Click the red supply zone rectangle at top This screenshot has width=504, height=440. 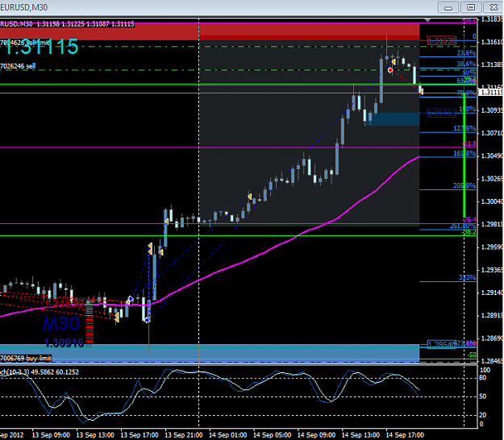pos(210,31)
